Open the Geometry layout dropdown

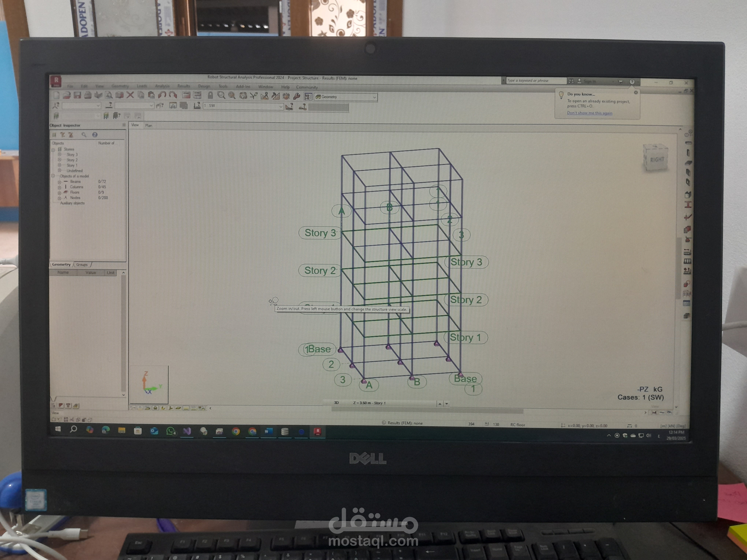[x=375, y=97]
